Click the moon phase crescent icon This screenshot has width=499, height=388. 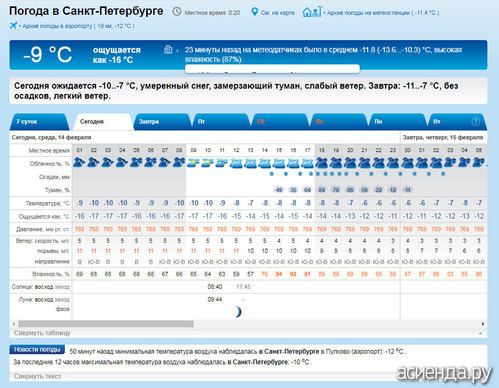coord(238,312)
